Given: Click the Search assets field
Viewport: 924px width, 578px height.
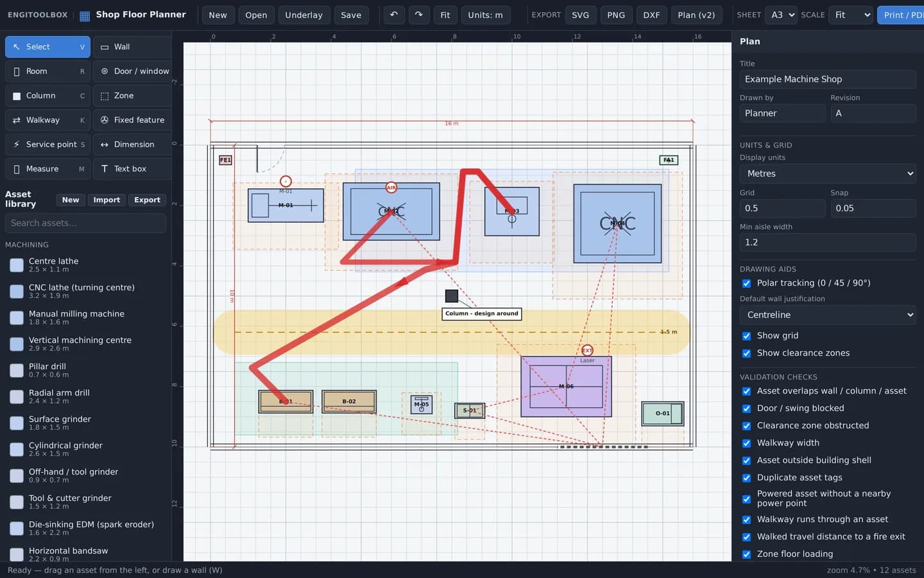Looking at the screenshot, I should pyautogui.click(x=85, y=223).
